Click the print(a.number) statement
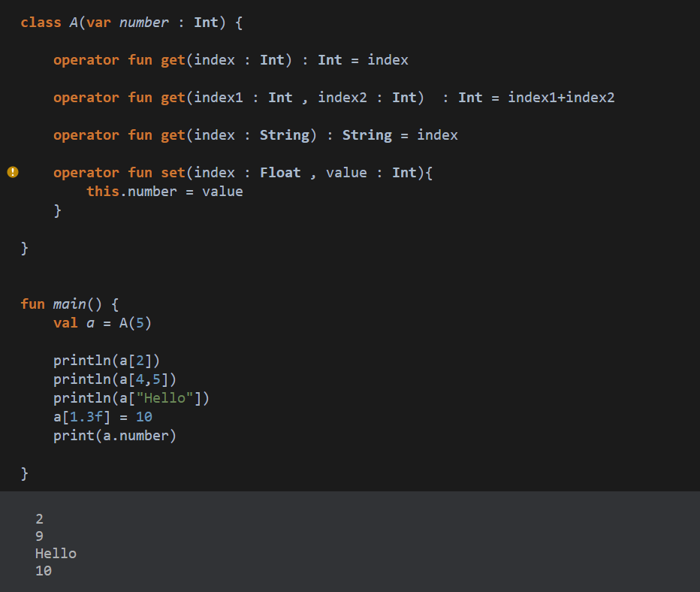700x592 pixels. point(115,435)
